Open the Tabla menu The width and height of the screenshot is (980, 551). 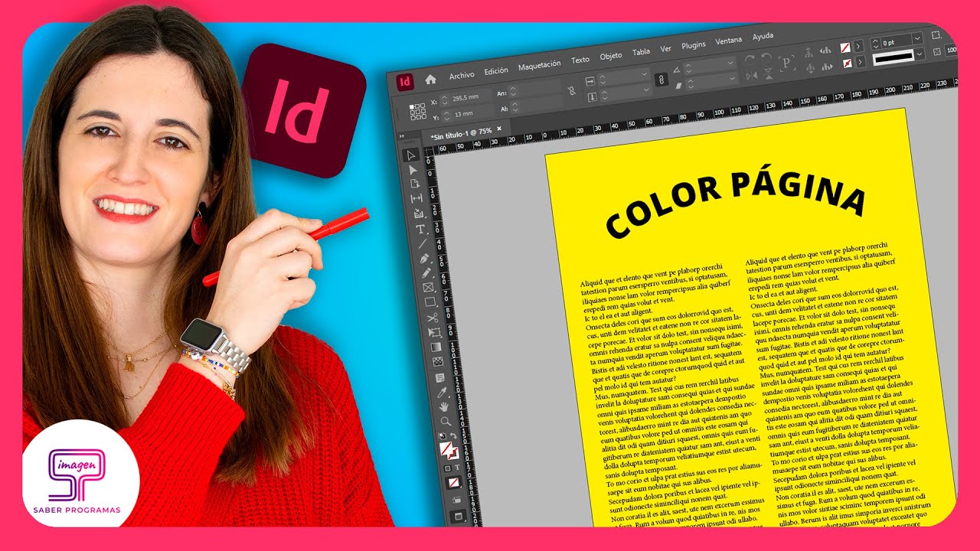(x=641, y=52)
